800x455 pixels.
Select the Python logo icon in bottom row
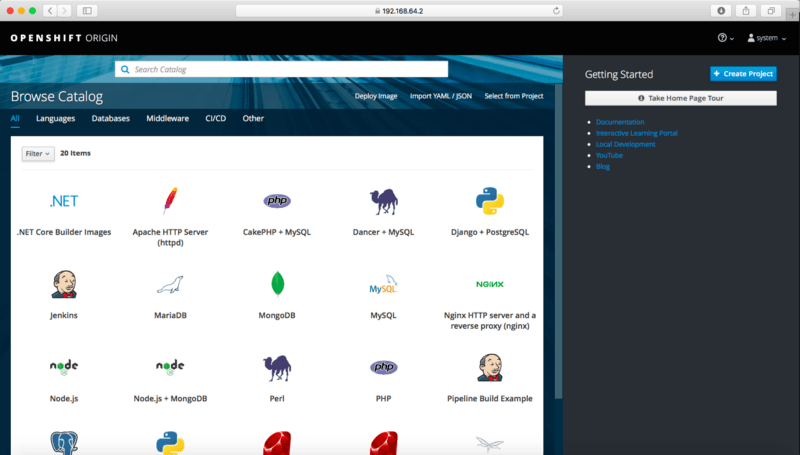pyautogui.click(x=170, y=443)
